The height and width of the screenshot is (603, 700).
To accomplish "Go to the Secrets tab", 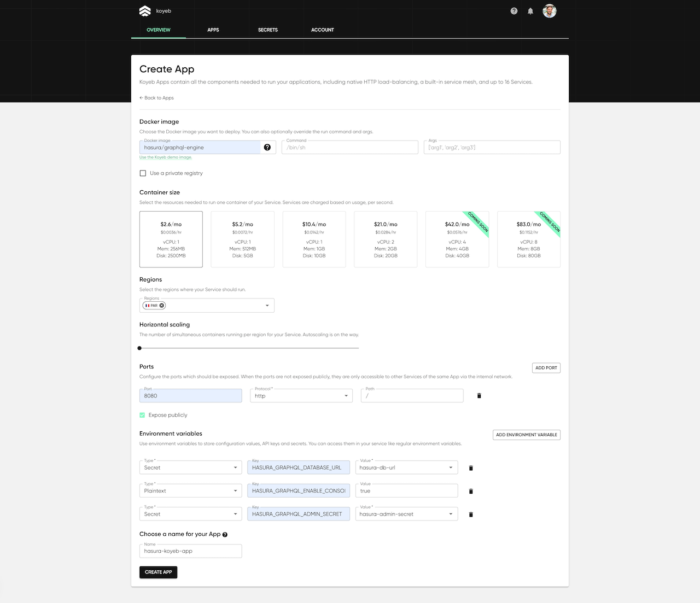I will (x=268, y=30).
